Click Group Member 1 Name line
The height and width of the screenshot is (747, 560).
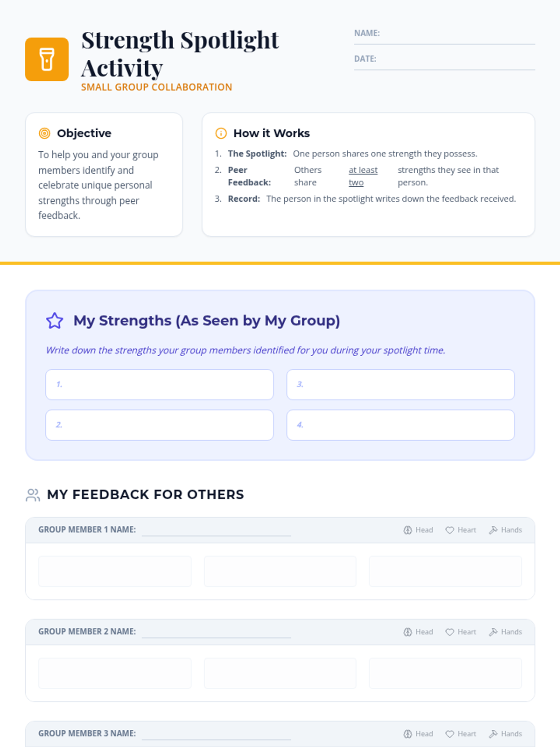[x=216, y=530]
